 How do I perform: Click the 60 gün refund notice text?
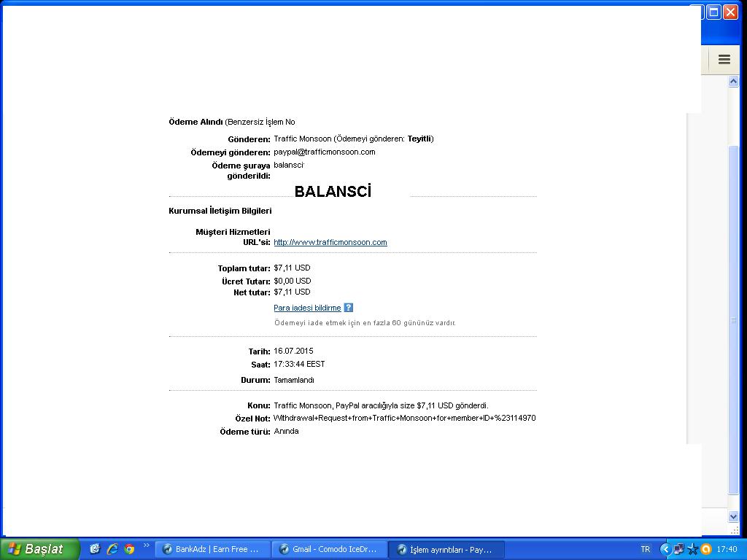coord(365,323)
